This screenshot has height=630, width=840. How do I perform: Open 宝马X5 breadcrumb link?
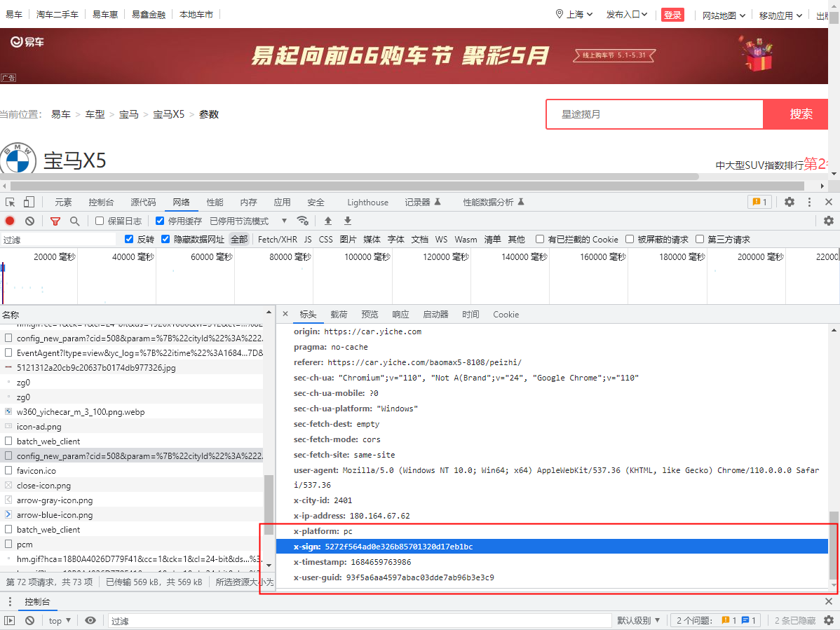168,114
